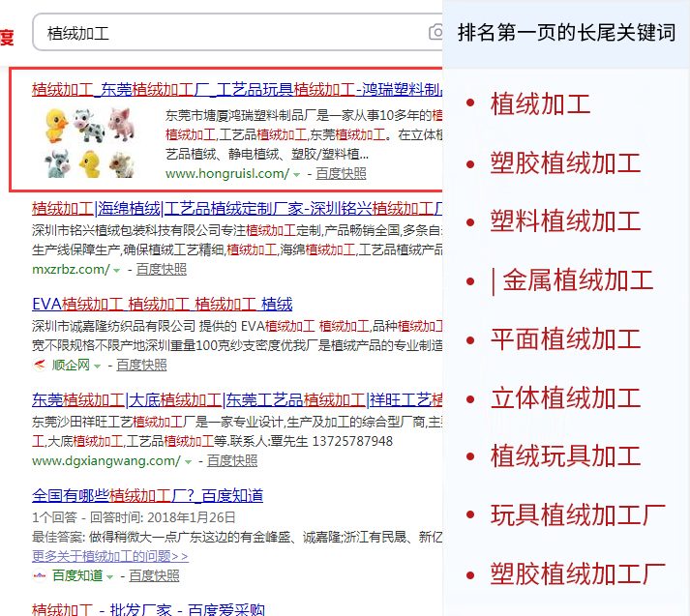This screenshot has width=690, height=616.
Task: Open 百度快照 for the 百度知道 result
Action: pyautogui.click(x=155, y=575)
